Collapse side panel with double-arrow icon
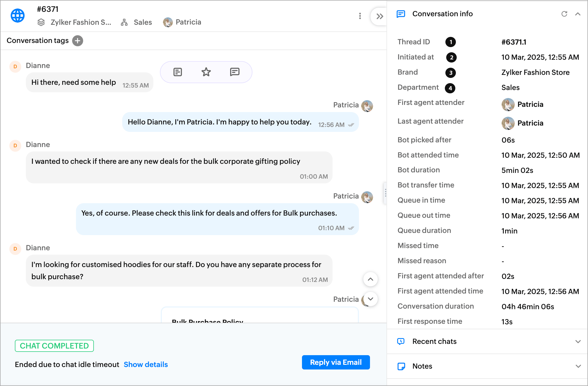 380,17
